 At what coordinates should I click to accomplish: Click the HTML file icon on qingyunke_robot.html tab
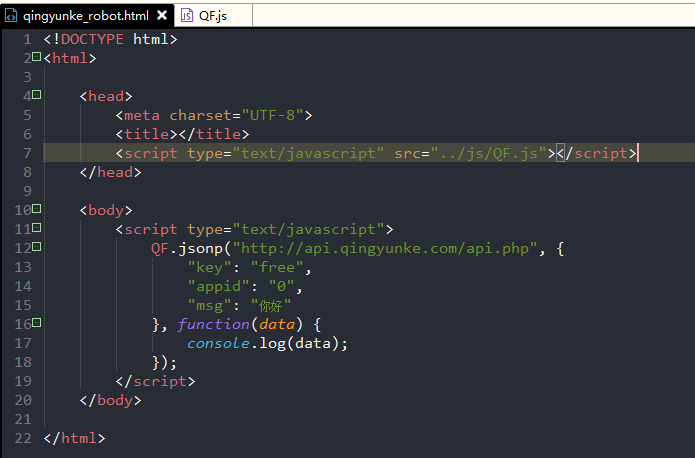[x=11, y=16]
